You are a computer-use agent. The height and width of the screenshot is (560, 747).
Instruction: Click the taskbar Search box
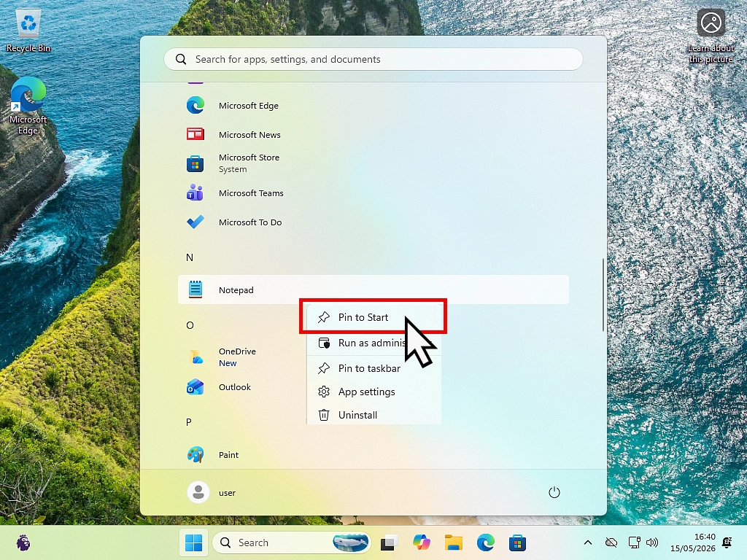click(292, 542)
